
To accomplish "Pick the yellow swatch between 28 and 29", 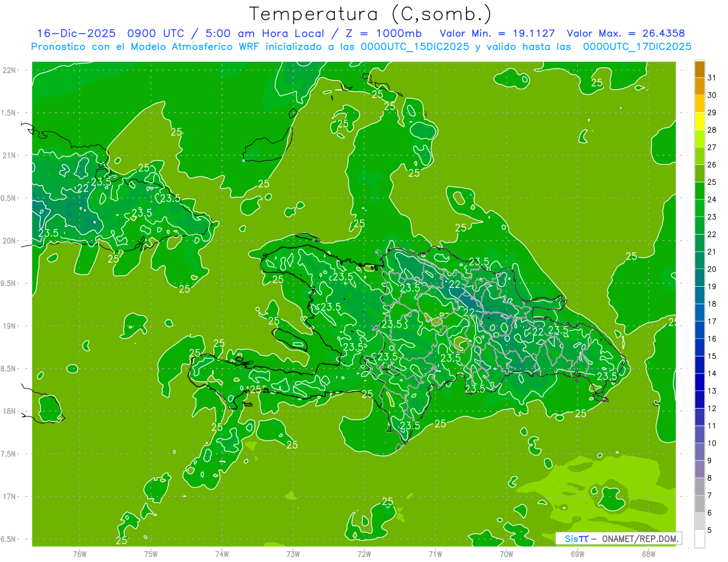I will pos(699,121).
